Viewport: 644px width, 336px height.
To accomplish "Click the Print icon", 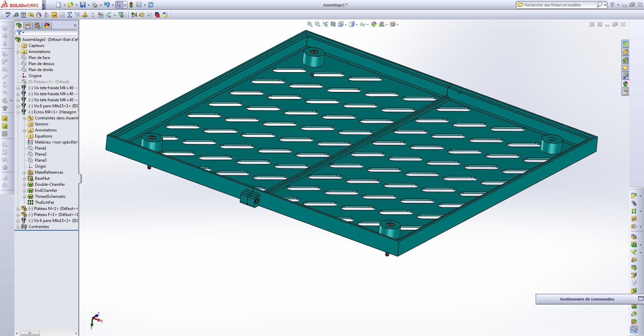I will click(95, 5).
